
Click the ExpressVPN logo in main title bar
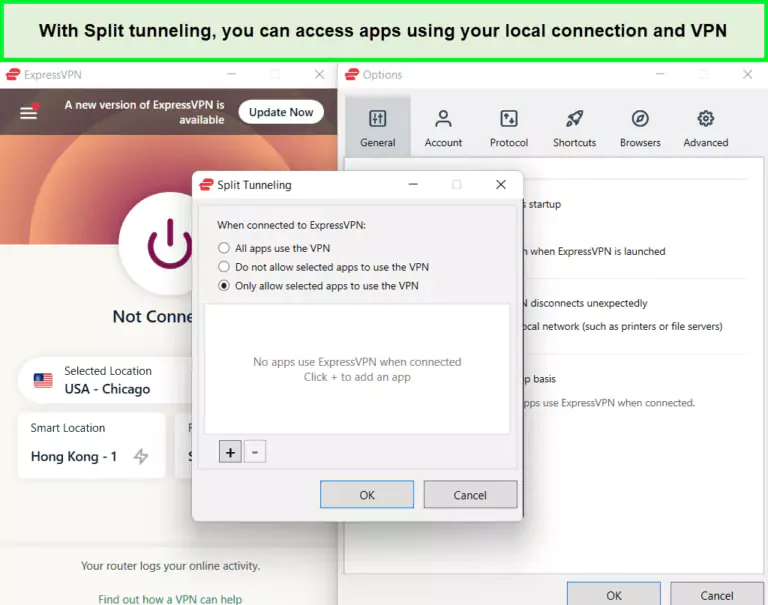click(x=13, y=74)
